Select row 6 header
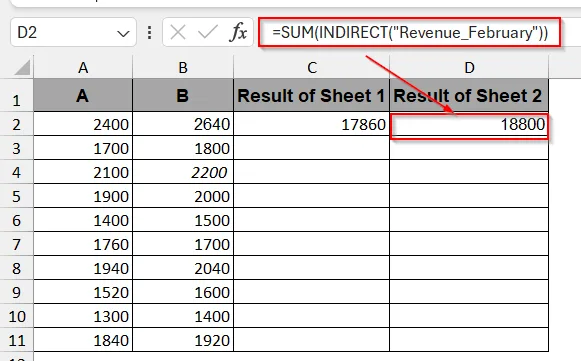This screenshot has height=361, width=581. tap(16, 220)
